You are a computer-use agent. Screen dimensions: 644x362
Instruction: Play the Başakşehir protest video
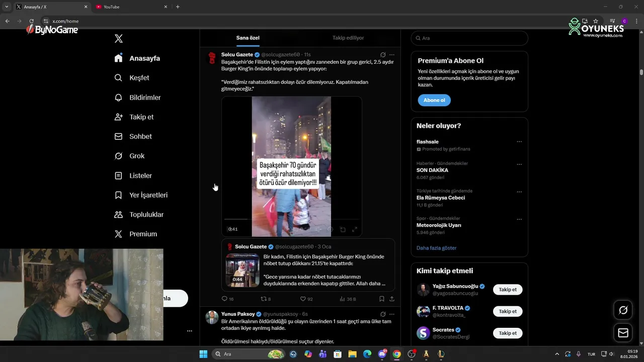[291, 166]
